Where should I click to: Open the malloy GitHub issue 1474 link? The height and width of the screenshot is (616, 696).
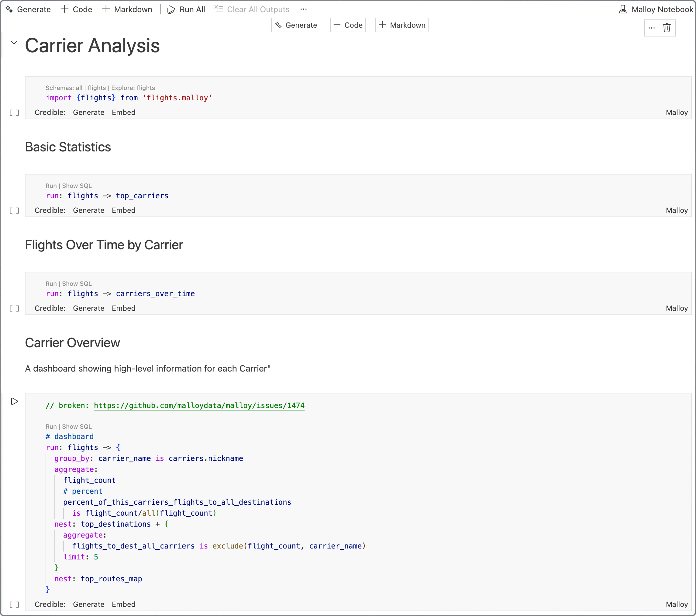pos(199,405)
